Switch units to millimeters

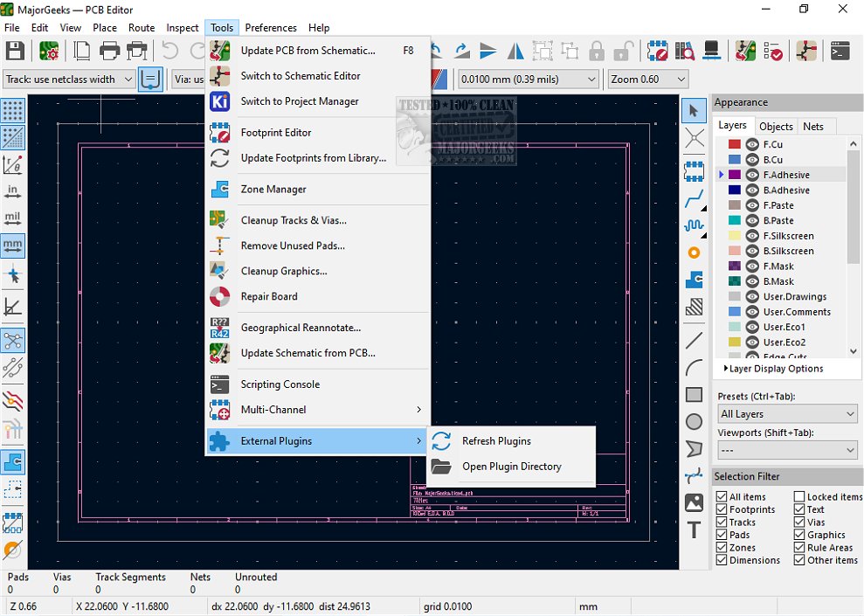click(x=13, y=246)
